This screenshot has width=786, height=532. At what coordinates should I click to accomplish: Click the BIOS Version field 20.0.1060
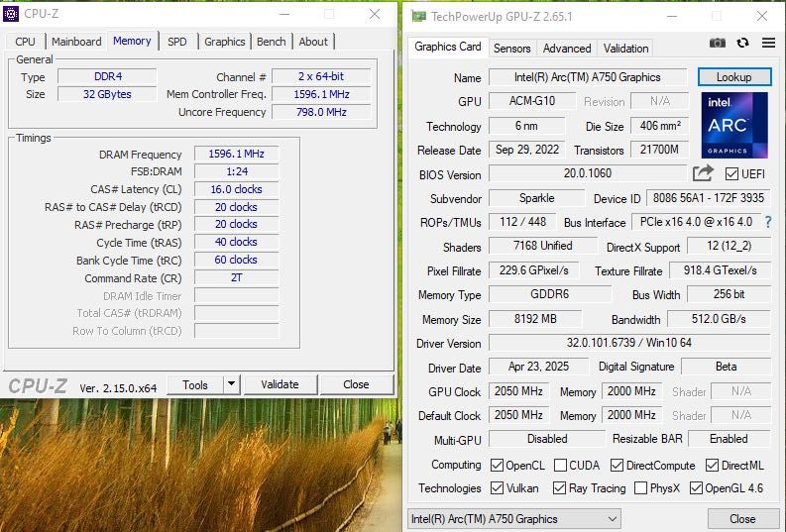(x=588, y=173)
